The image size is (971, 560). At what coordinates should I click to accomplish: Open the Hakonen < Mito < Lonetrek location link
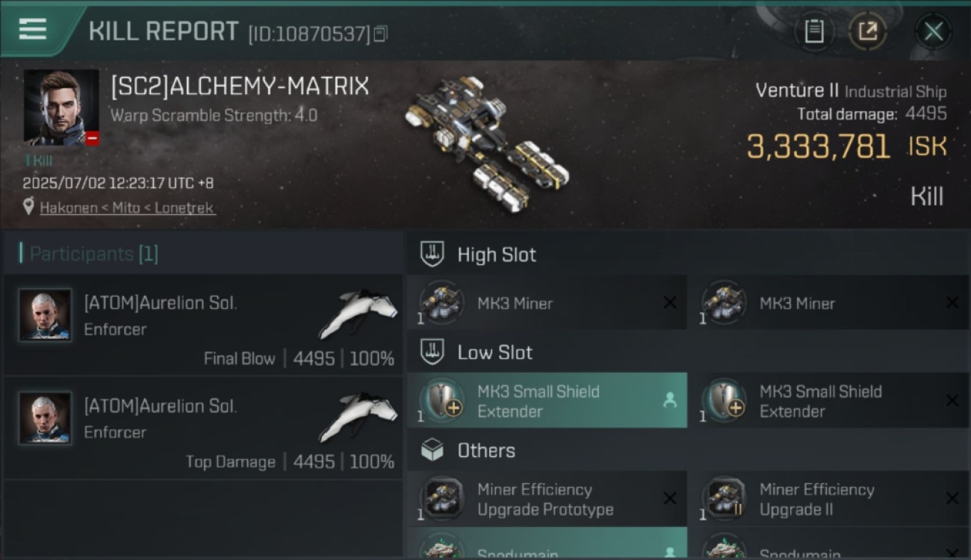click(127, 208)
